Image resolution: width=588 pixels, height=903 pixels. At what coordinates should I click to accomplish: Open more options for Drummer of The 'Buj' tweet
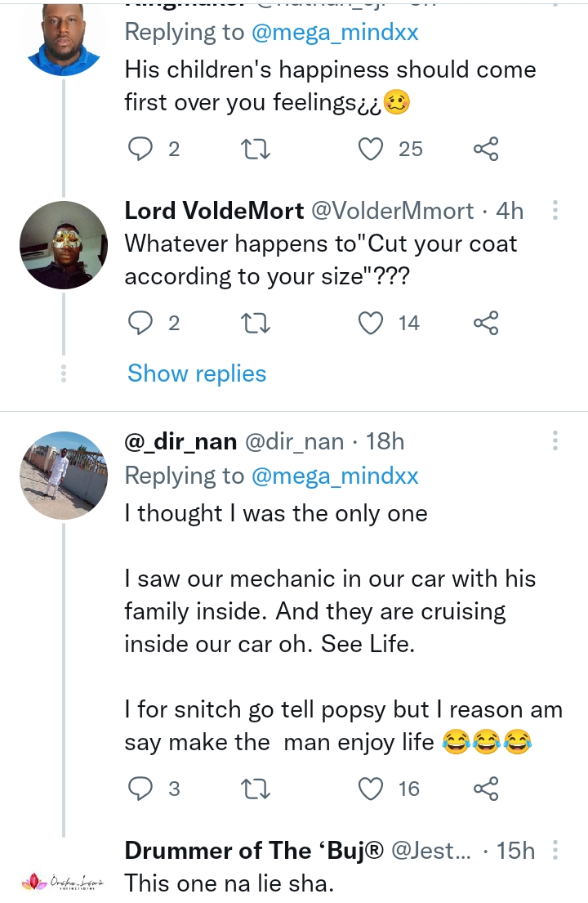[x=555, y=851]
